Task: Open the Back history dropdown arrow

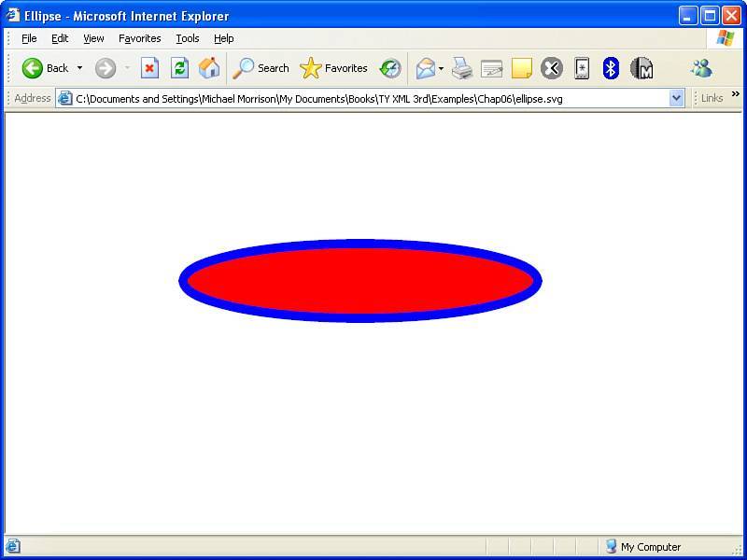Action: point(79,68)
